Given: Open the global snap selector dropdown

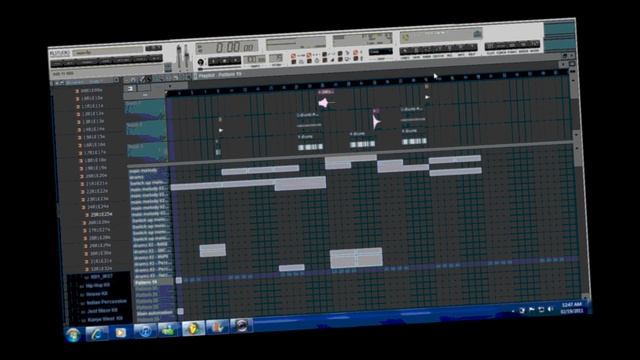Looking at the screenshot, I should (x=380, y=52).
